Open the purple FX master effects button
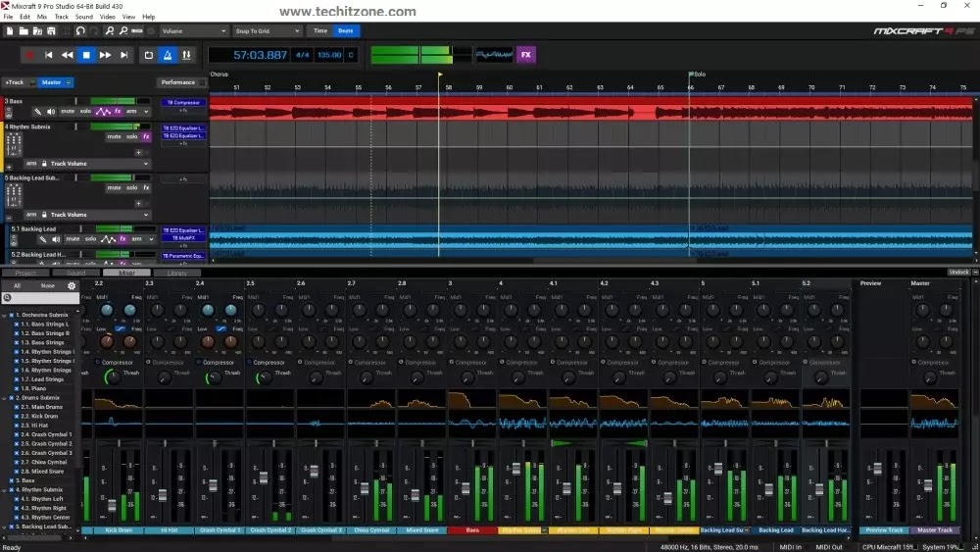Viewport: 980px width, 552px height. 525,55
